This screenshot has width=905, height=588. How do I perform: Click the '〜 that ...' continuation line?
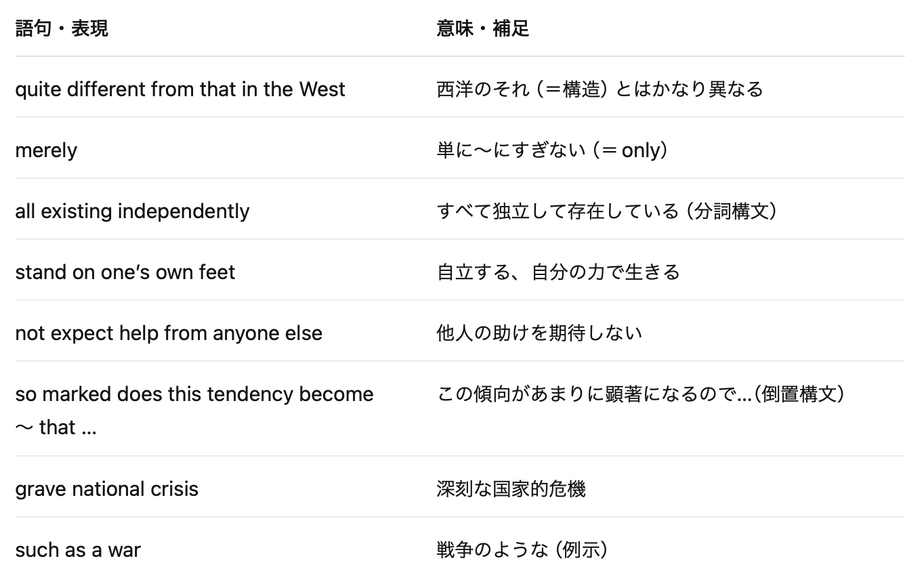(x=56, y=427)
